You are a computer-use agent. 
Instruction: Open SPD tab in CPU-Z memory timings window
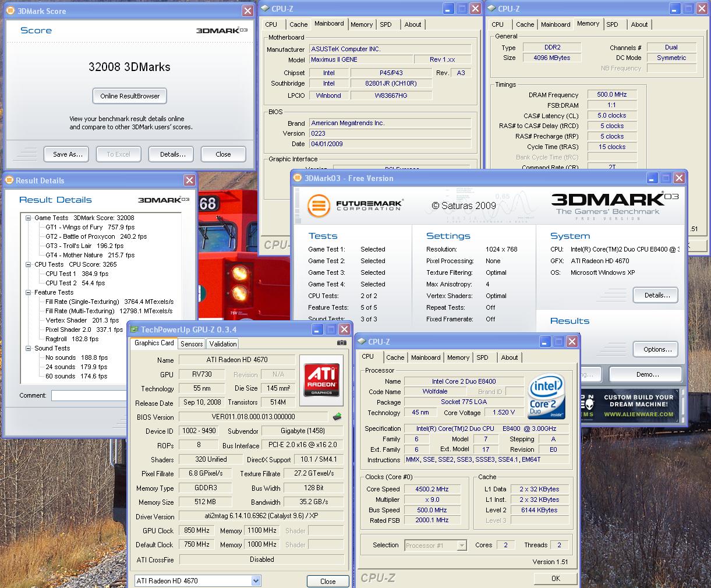pyautogui.click(x=612, y=24)
